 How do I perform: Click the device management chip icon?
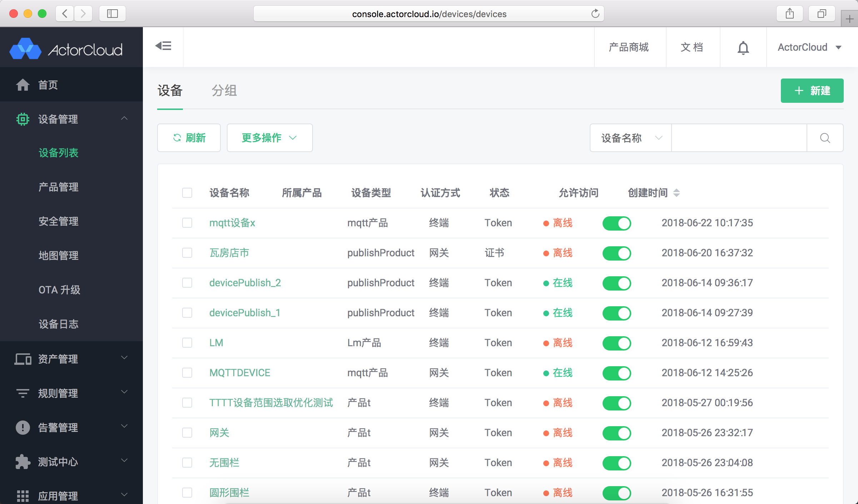point(23,119)
